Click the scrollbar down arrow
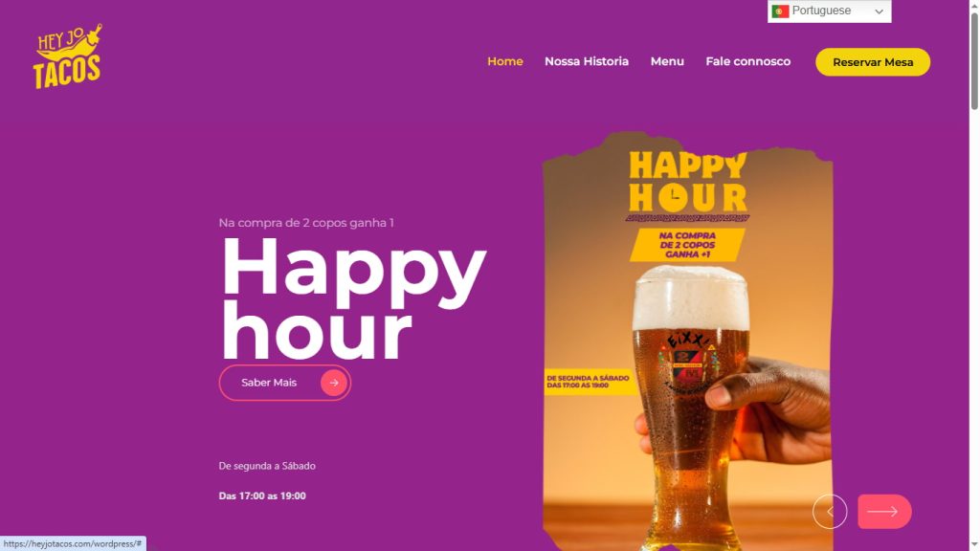 (x=973, y=545)
